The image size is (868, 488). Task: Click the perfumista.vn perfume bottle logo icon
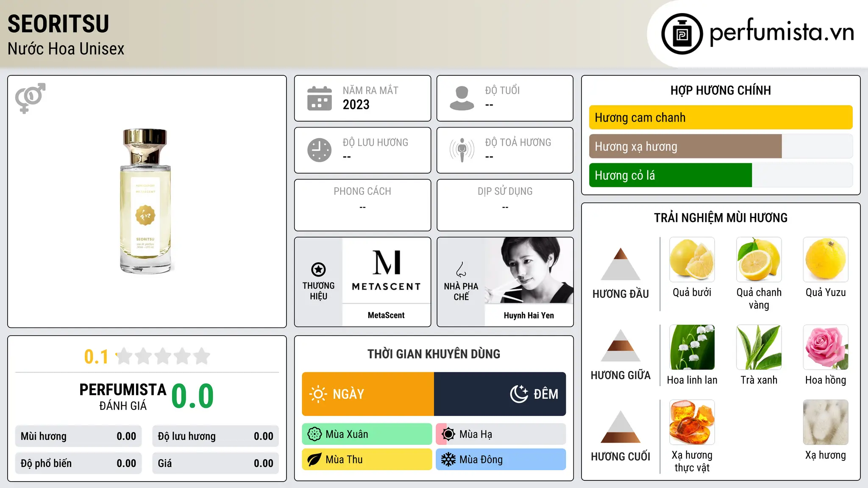682,34
